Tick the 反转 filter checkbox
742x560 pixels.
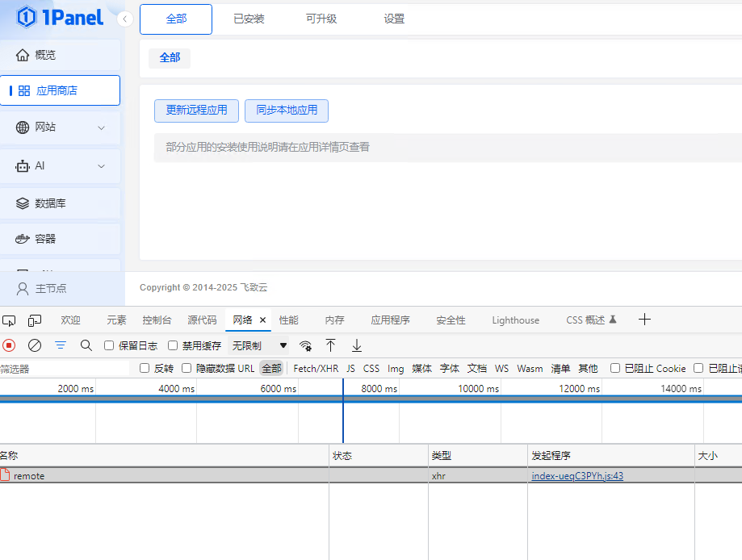pyautogui.click(x=145, y=368)
